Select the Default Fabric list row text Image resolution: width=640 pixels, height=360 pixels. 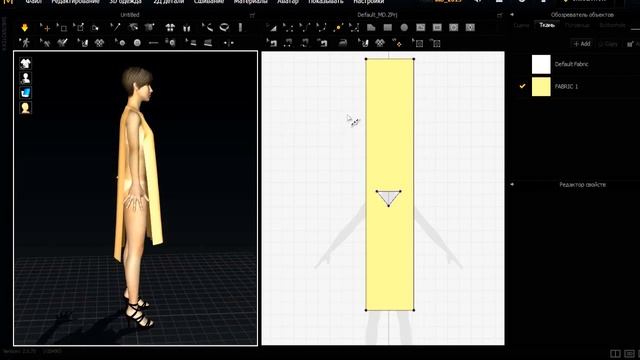tap(571, 64)
